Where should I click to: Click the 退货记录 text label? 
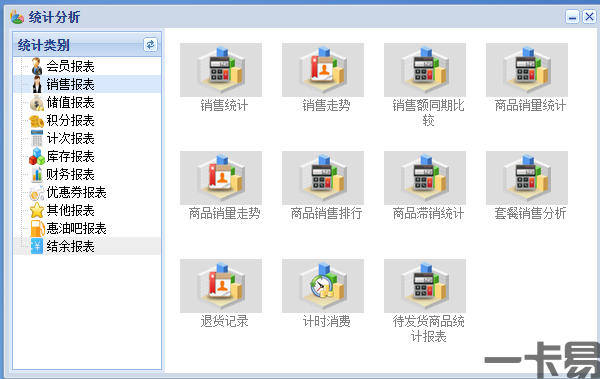tap(224, 321)
